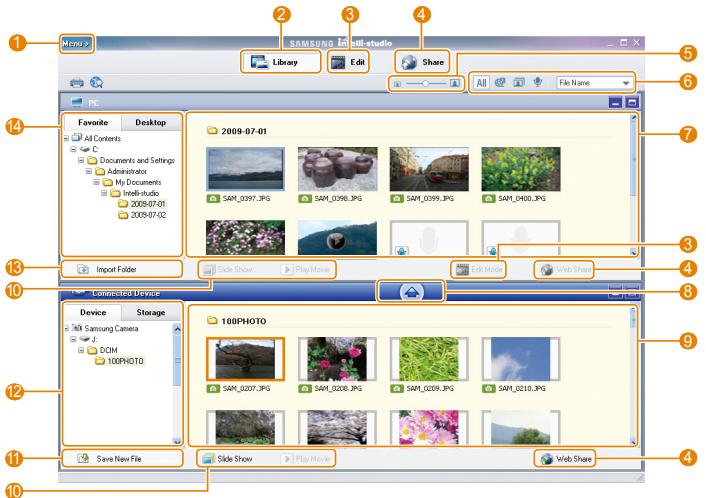Image resolution: width=706 pixels, height=498 pixels.
Task: Click Slide Show in Connected Device panel
Action: point(228,459)
